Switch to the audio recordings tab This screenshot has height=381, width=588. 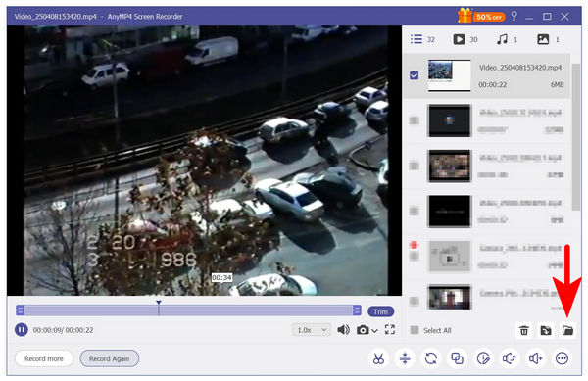pyautogui.click(x=507, y=39)
